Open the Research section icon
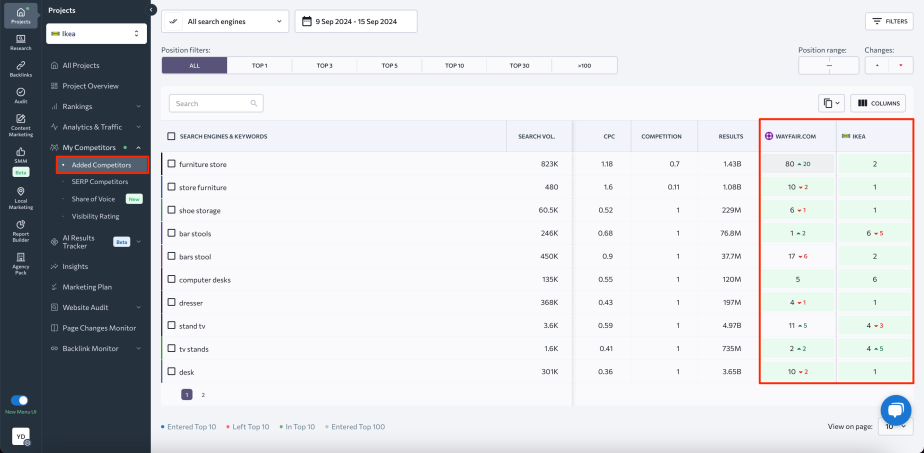Screen dimensions: 924x453 pos(20,41)
